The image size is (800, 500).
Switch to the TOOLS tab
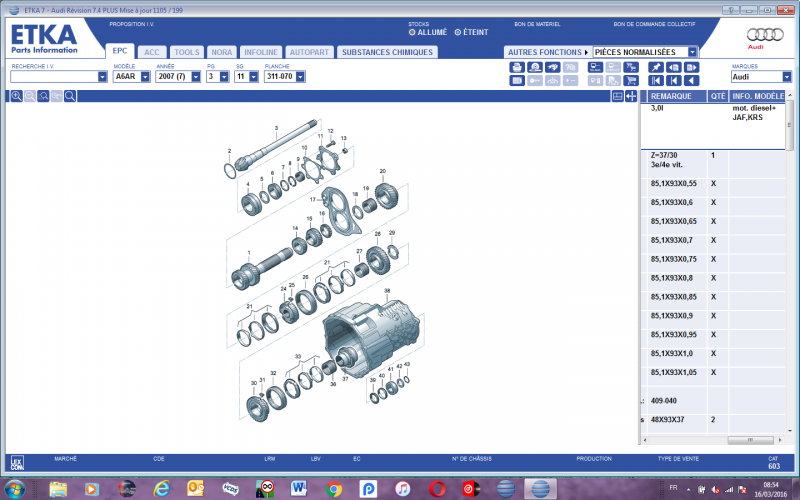[x=186, y=51]
